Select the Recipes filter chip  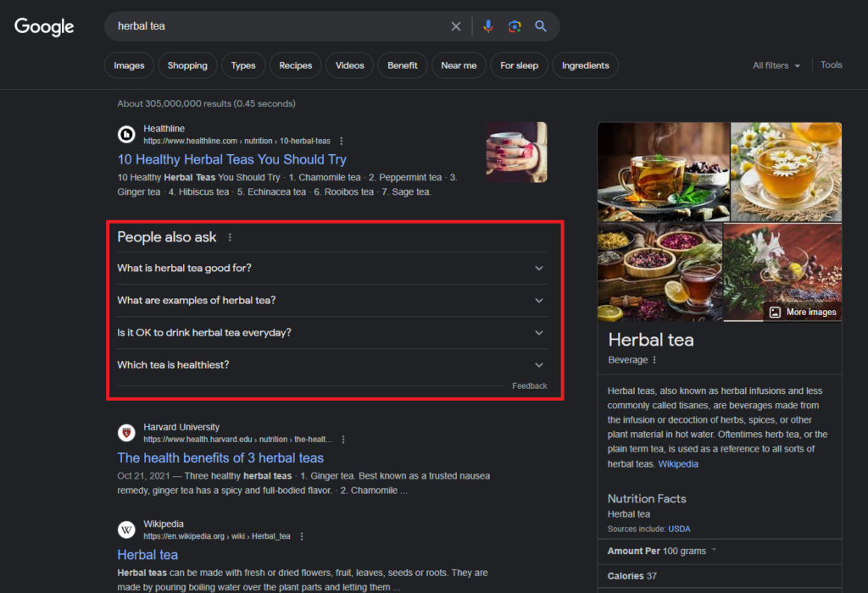[296, 65]
